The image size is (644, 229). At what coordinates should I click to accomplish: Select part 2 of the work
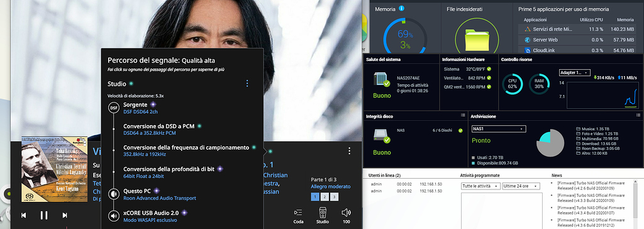click(325, 197)
